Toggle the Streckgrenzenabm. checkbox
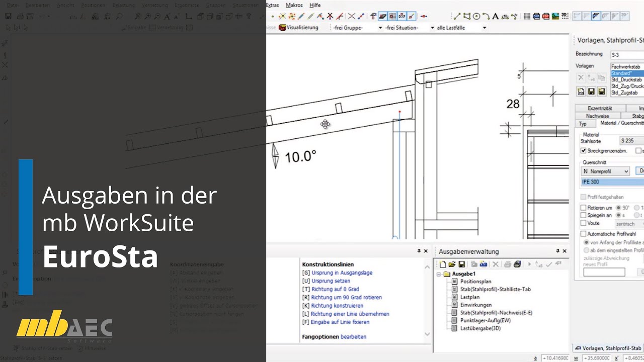The width and height of the screenshot is (644, 362). [x=584, y=150]
